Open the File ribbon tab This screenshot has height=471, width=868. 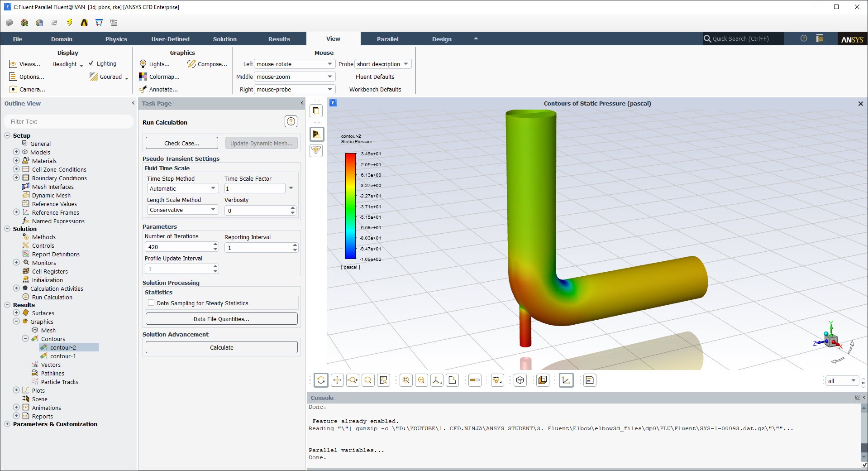point(18,39)
